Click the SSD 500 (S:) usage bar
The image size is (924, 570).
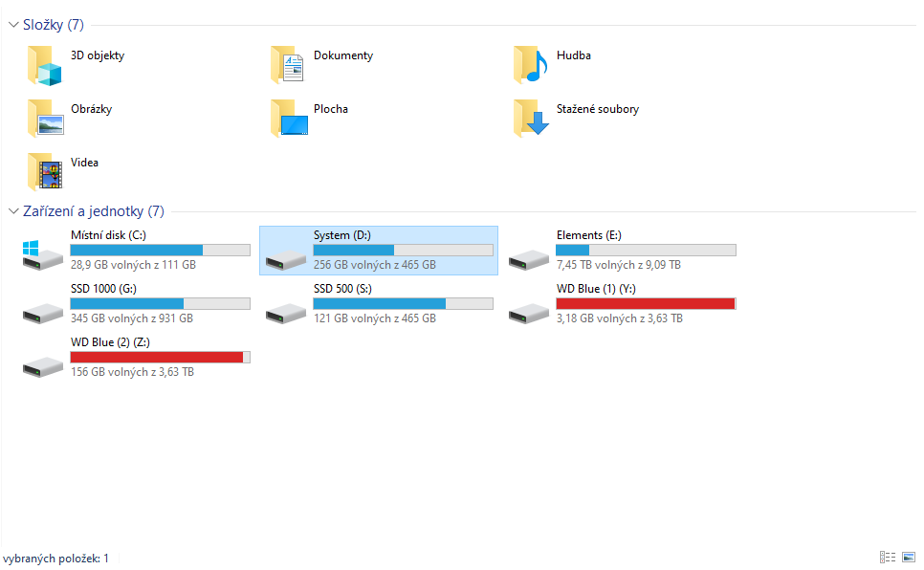(403, 303)
